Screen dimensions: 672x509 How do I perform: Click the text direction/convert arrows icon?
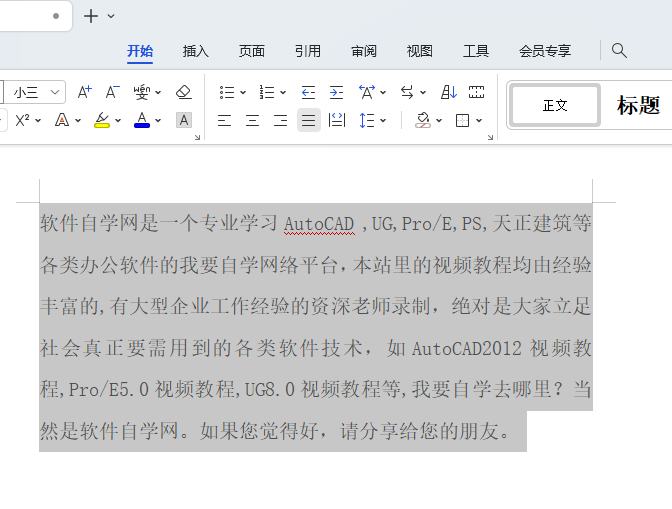407,92
